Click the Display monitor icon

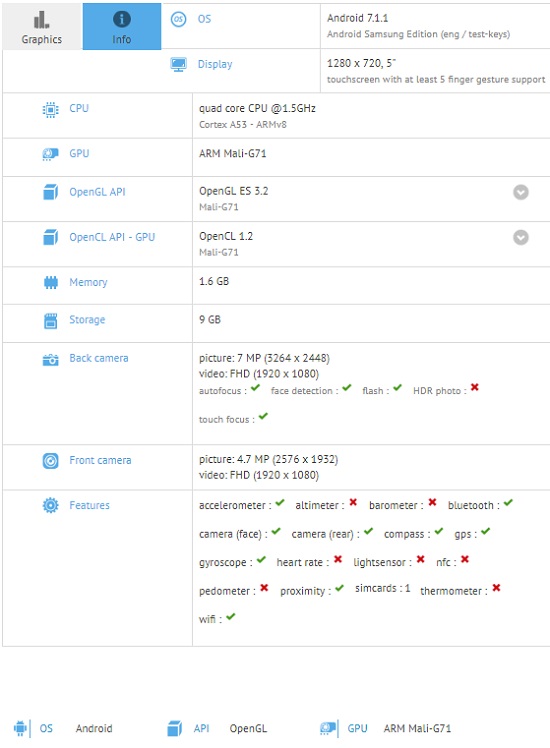(x=178, y=64)
